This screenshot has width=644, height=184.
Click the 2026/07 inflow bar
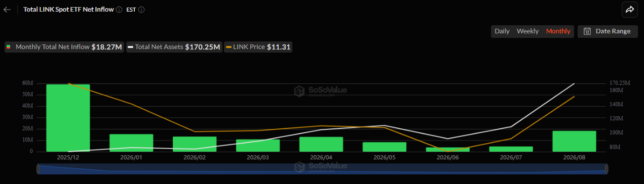(x=511, y=149)
